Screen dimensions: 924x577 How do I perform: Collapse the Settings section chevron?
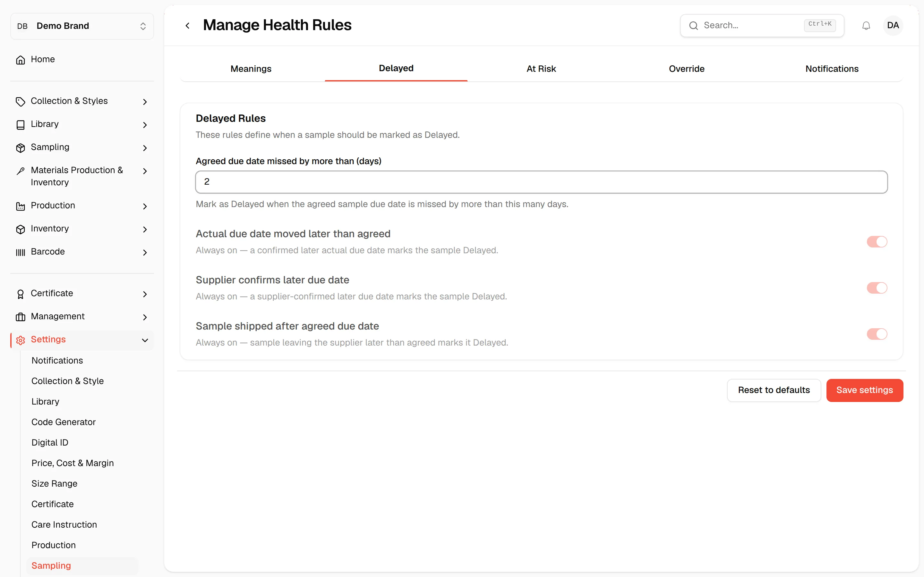pyautogui.click(x=145, y=340)
